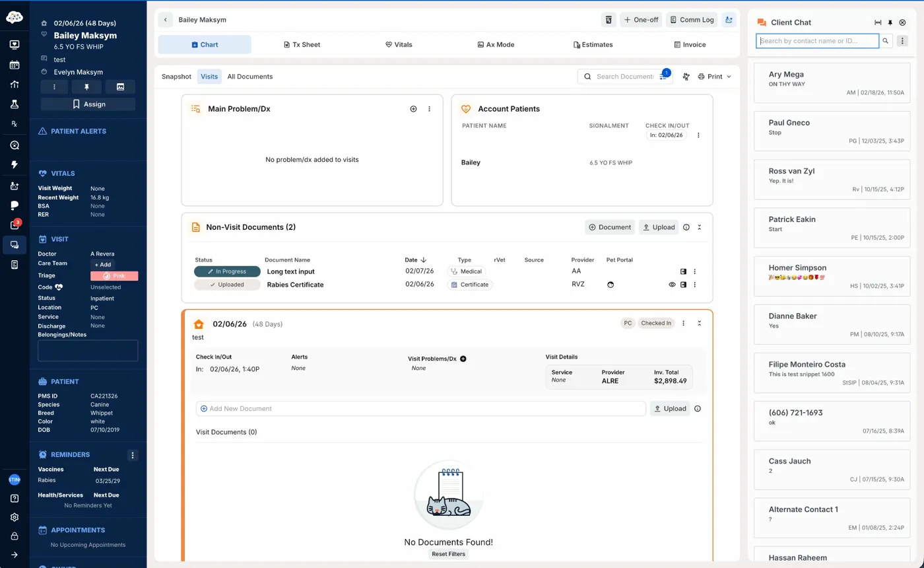Click the Assign button
The image size is (924, 568).
point(88,104)
